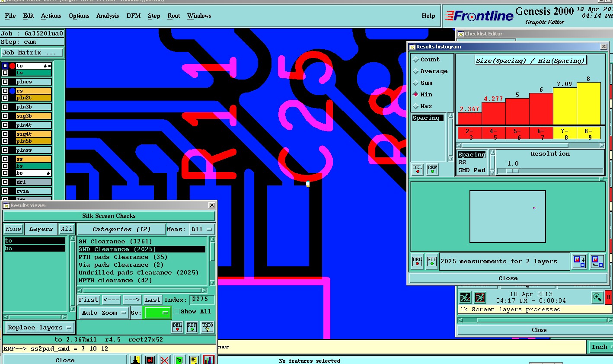Select Count radio option in histogram
The width and height of the screenshot is (613, 364).
coord(416,60)
